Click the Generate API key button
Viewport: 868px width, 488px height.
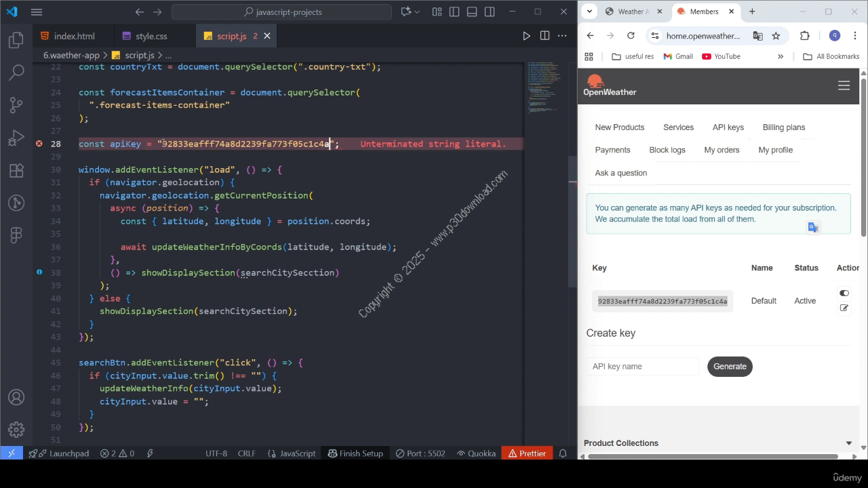pyautogui.click(x=730, y=367)
